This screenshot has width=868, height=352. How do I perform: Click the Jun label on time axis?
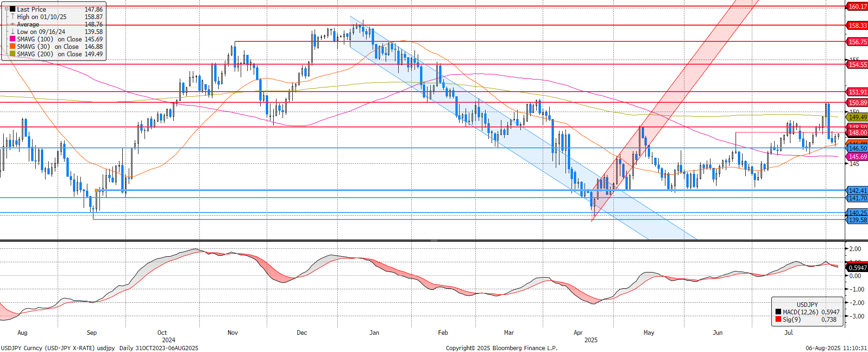pyautogui.click(x=718, y=333)
